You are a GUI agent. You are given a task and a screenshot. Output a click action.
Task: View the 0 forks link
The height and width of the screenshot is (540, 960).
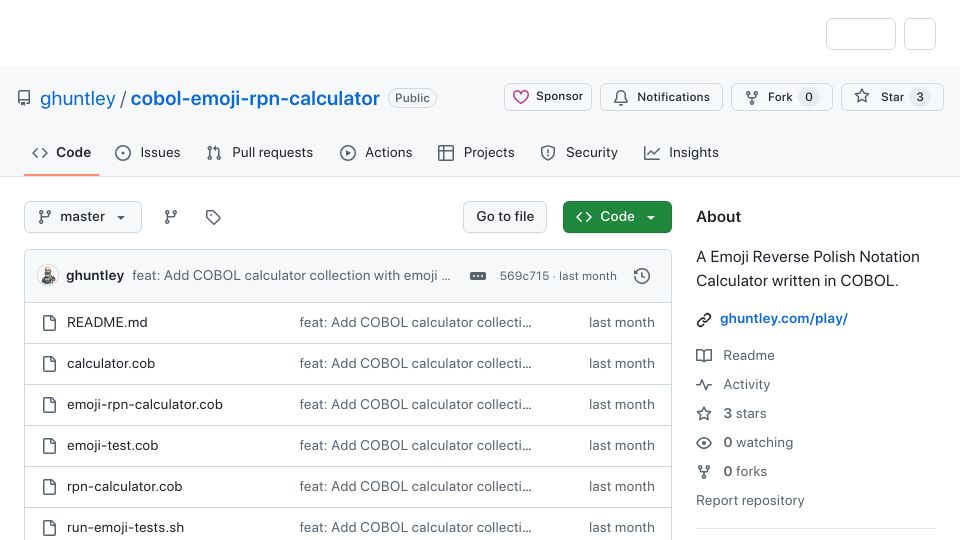[x=732, y=471]
